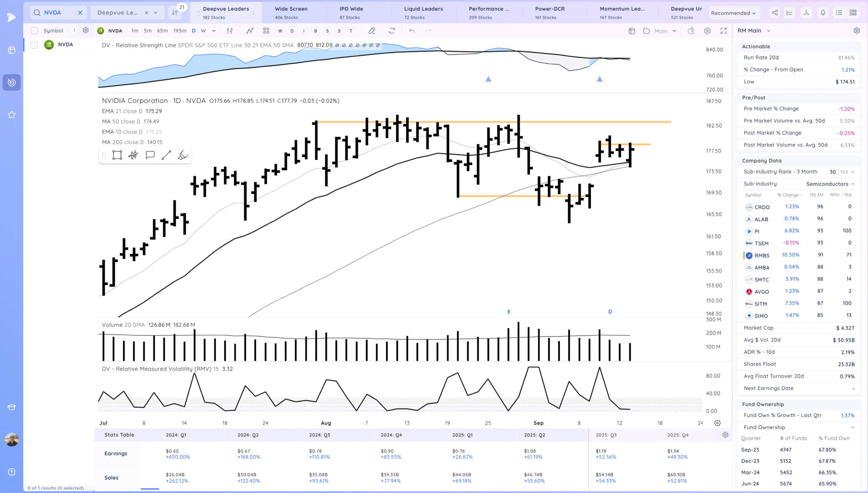This screenshot has width=868, height=493.
Task: Open chart settings gear icon
Action: click(707, 31)
